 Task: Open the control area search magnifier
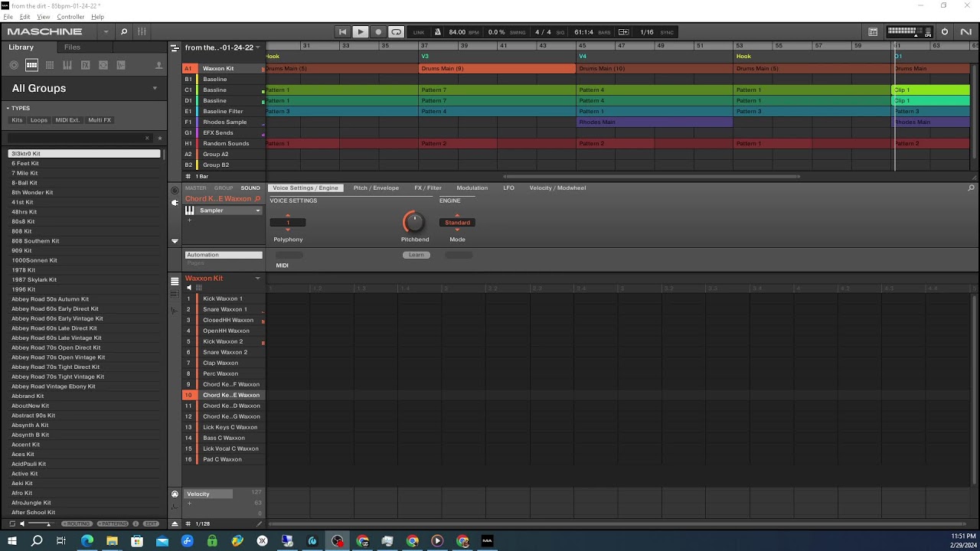coord(972,188)
